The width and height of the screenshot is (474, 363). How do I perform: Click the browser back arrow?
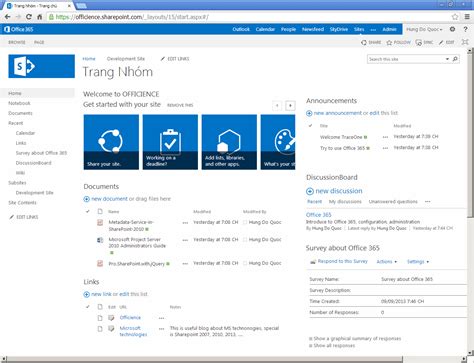(x=8, y=17)
